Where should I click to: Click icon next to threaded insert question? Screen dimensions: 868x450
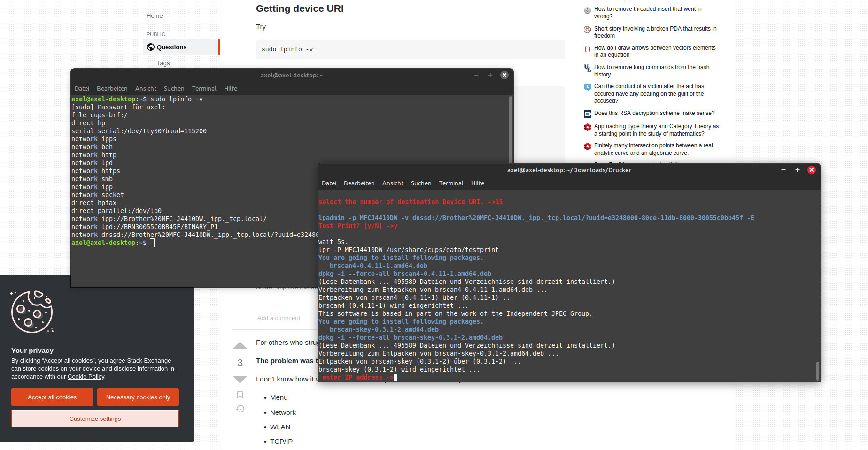tap(587, 10)
